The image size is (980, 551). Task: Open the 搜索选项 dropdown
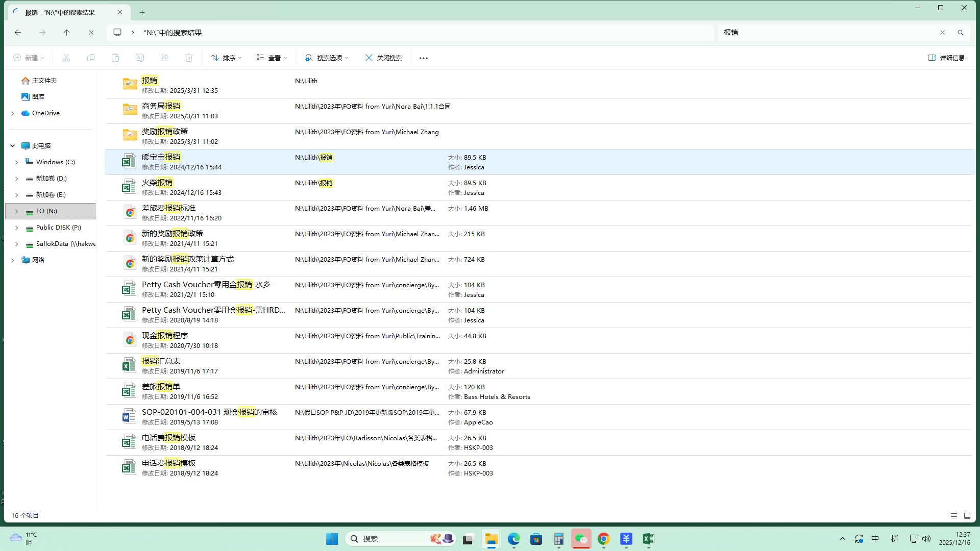click(327, 58)
